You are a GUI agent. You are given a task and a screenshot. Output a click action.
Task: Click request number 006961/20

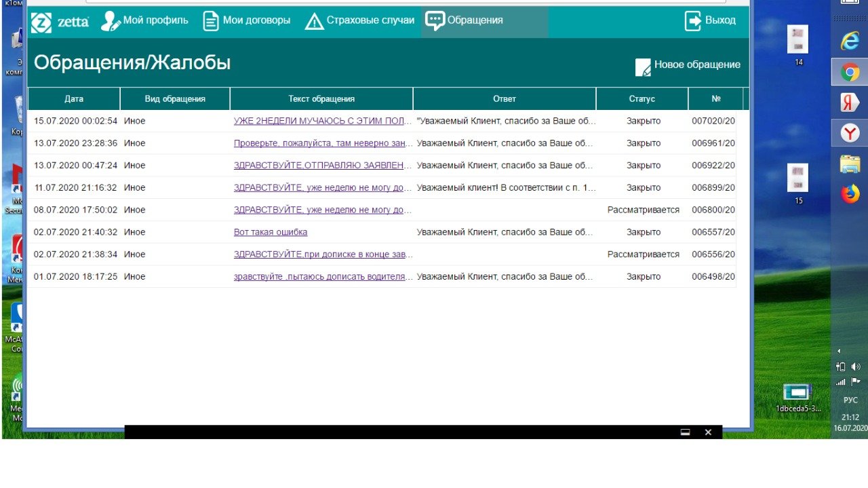[713, 143]
